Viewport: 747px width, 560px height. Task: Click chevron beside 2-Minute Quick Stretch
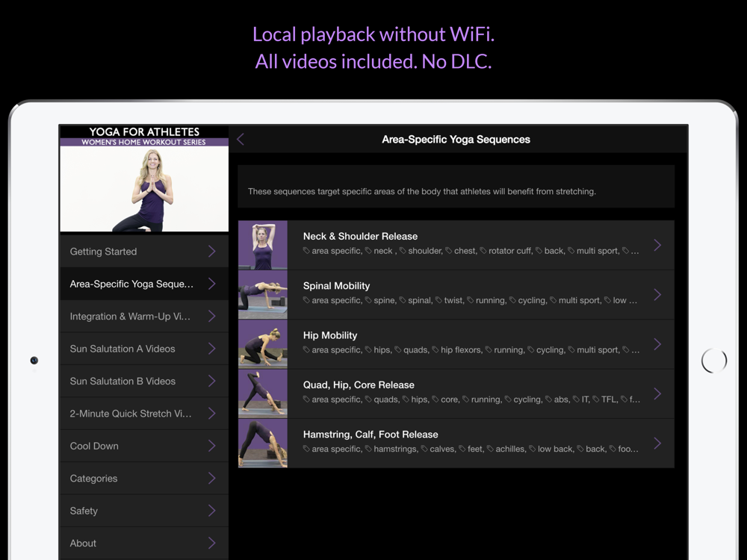[x=212, y=414]
